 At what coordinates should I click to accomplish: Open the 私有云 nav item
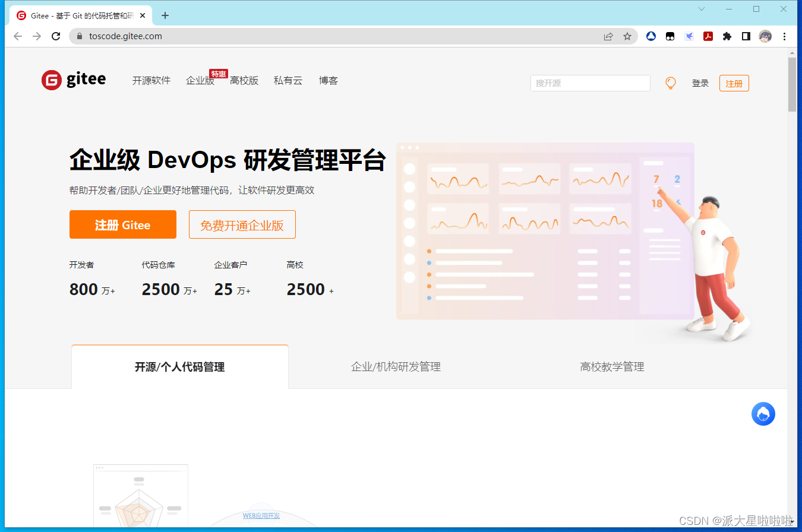[x=288, y=81]
